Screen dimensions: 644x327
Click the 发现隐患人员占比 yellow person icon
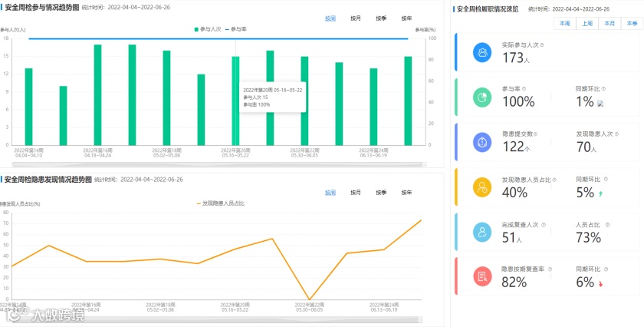[482, 187]
